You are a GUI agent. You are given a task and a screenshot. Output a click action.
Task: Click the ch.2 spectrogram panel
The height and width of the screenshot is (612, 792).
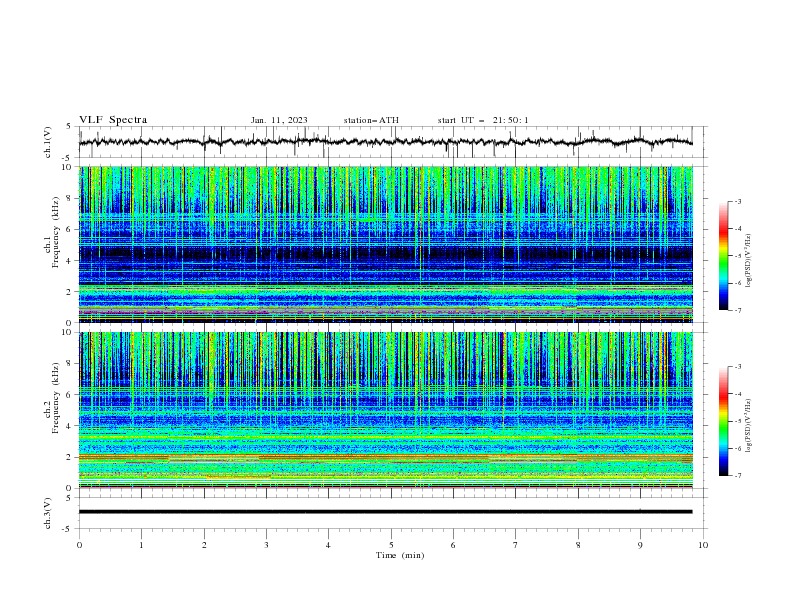click(x=385, y=410)
